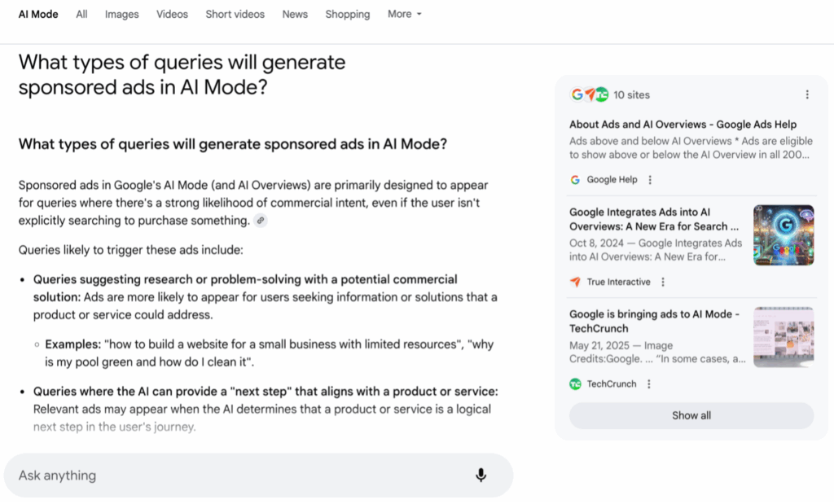Open options menu next to Google Help
This screenshot has width=834, height=504.
[650, 180]
